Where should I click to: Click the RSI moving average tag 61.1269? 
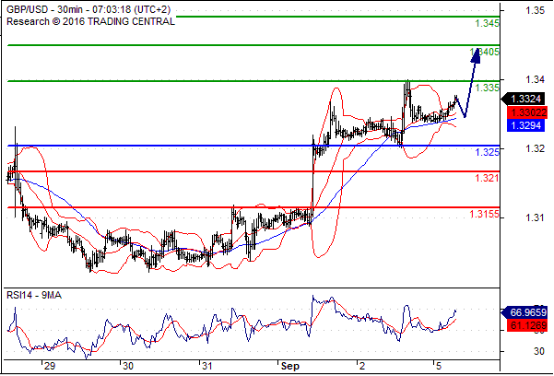[528, 325]
